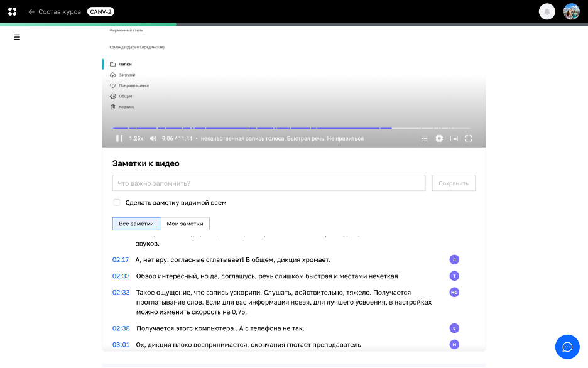588x368 pixels.
Task: Click the "Сохранить" button
Action: (x=454, y=183)
